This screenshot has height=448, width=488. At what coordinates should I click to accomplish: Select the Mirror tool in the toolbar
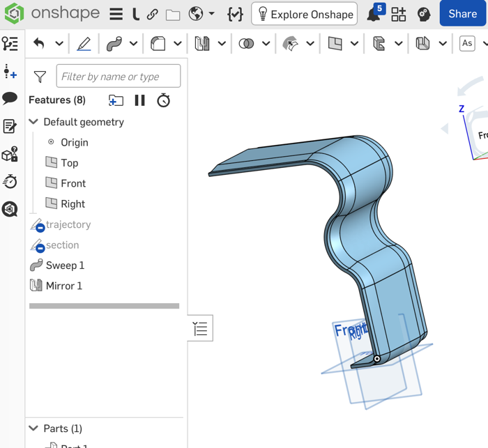click(x=202, y=44)
